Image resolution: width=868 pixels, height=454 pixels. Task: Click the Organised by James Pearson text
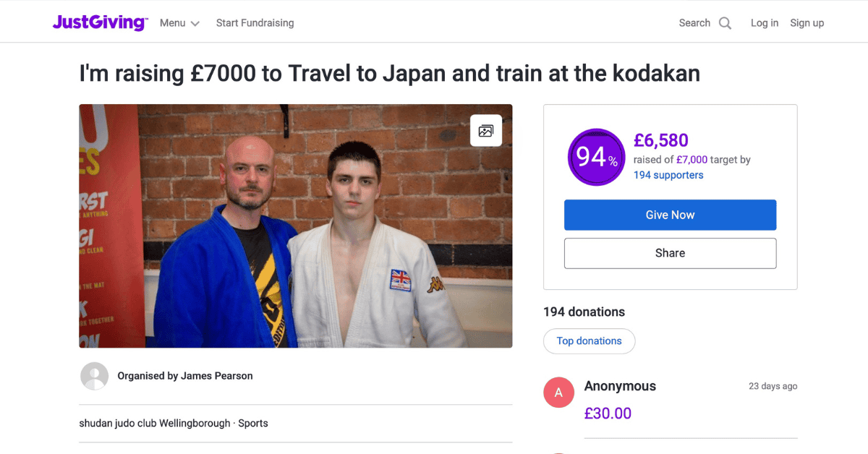click(185, 376)
